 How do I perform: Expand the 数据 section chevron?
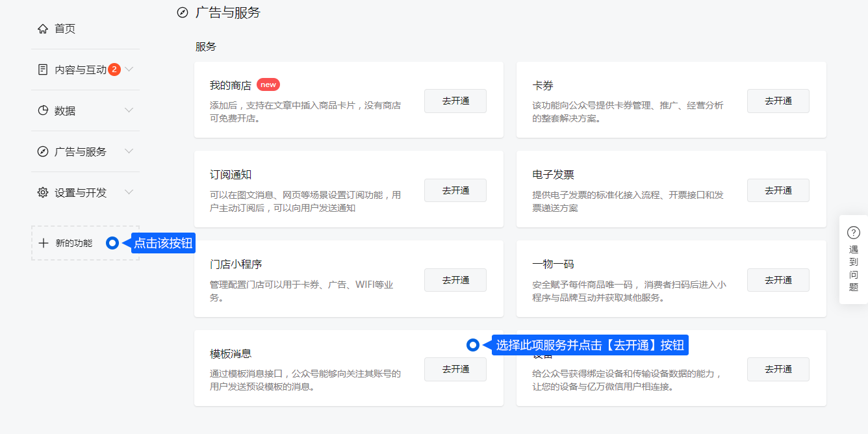[129, 110]
